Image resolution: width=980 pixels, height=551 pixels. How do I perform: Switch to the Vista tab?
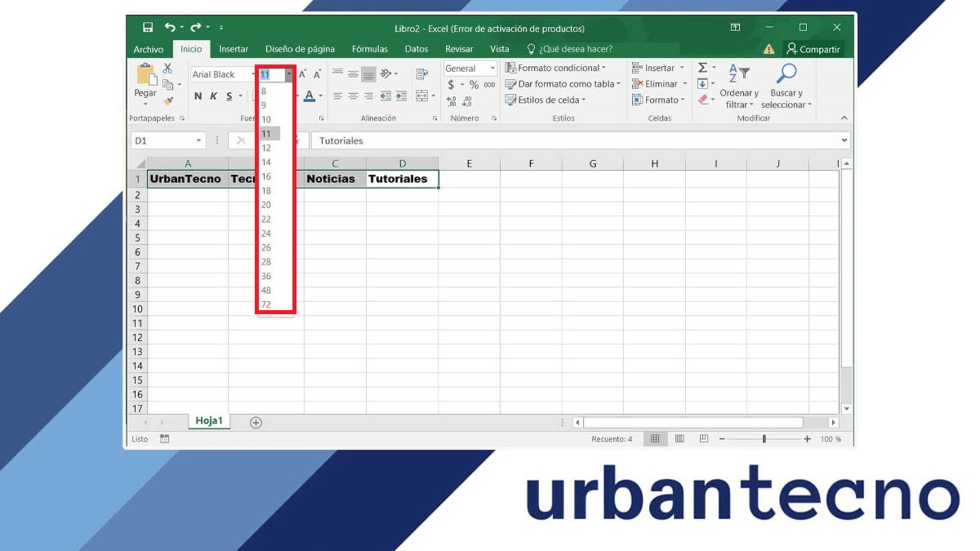tap(500, 49)
